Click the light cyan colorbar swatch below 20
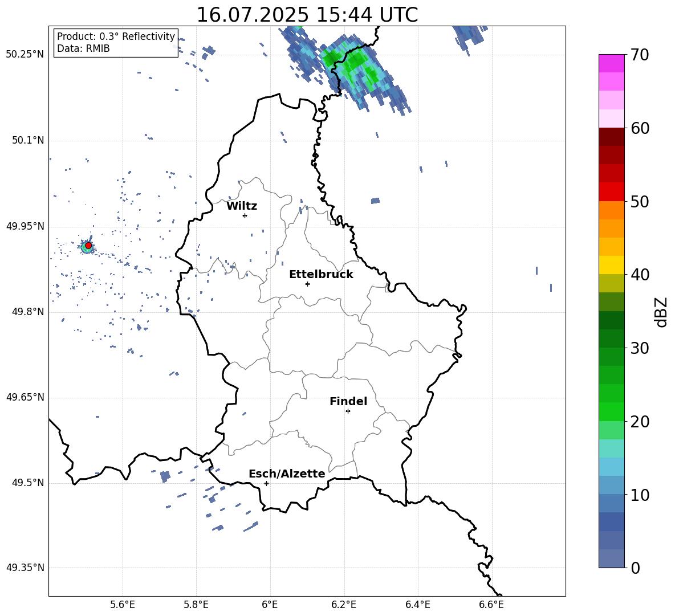The image size is (675, 616). (x=612, y=448)
